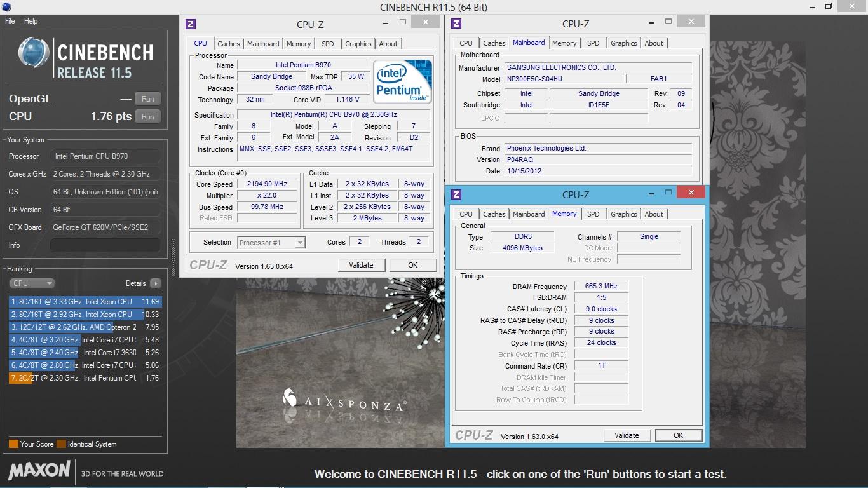Open the File menu in Cinebench

click(10, 21)
